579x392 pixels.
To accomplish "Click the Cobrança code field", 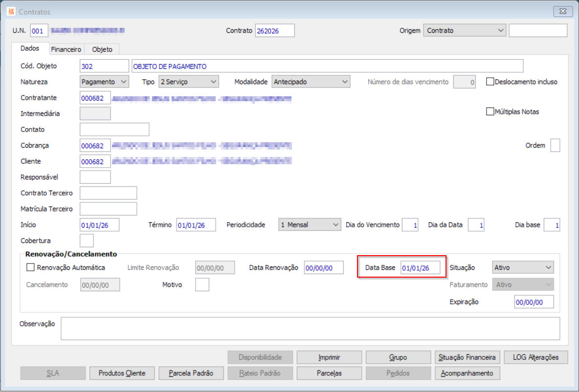I will pos(95,146).
